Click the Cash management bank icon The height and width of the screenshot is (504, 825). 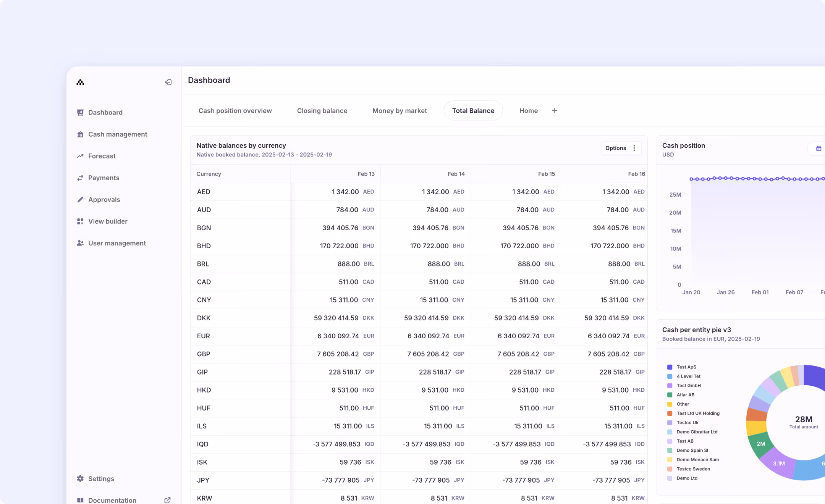pyautogui.click(x=80, y=134)
